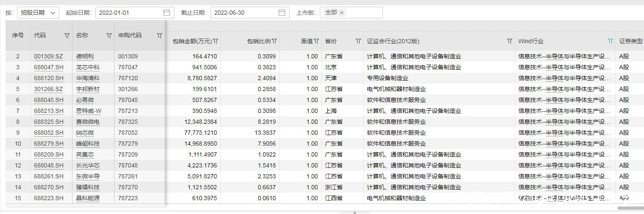Remove the 全部 tag from 上市板
Viewport: 644px width, 214px height.
tap(342, 13)
